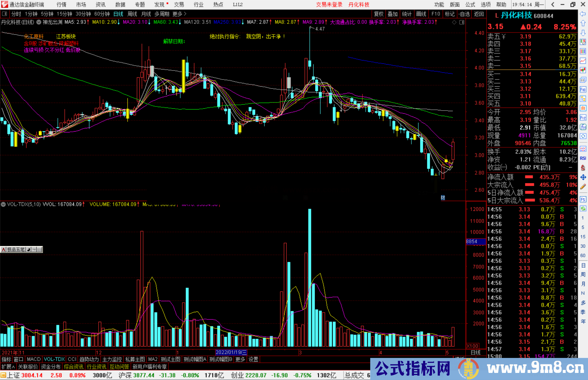Click the highlighted marker icon below the K-line chart
The width and height of the screenshot is (588, 380).
coord(443,198)
